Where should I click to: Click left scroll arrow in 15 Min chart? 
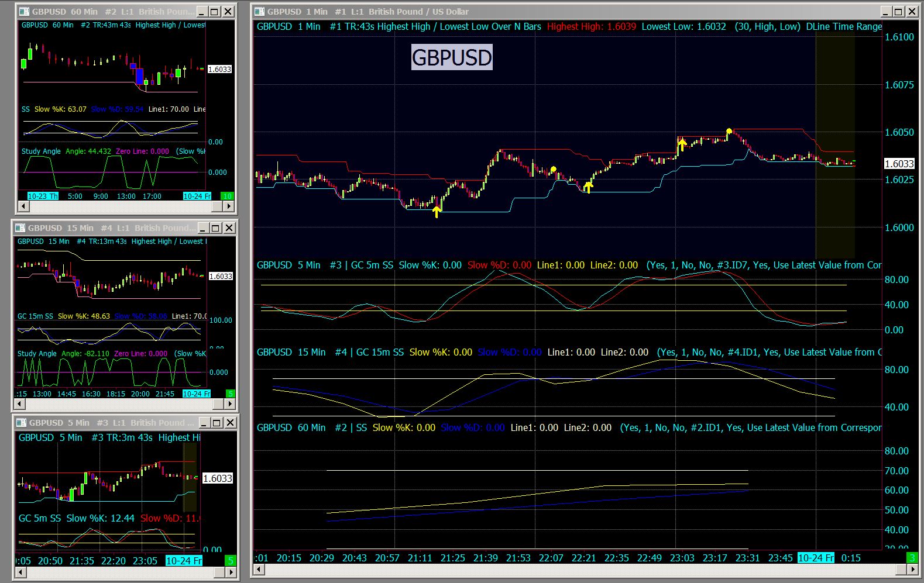[20, 404]
